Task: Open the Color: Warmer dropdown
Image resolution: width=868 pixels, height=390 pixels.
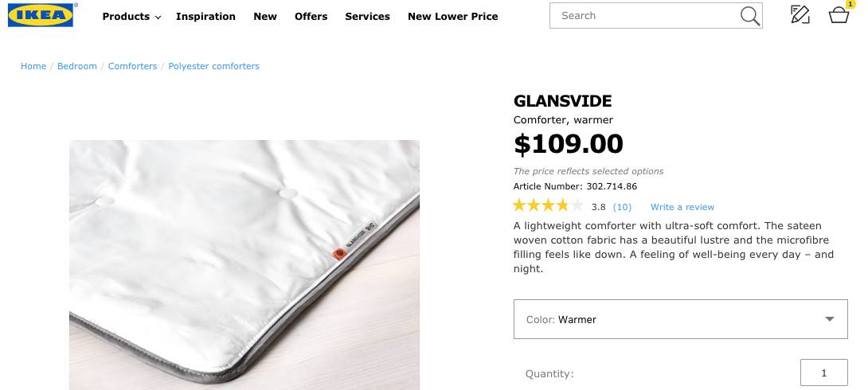Action: [x=680, y=319]
